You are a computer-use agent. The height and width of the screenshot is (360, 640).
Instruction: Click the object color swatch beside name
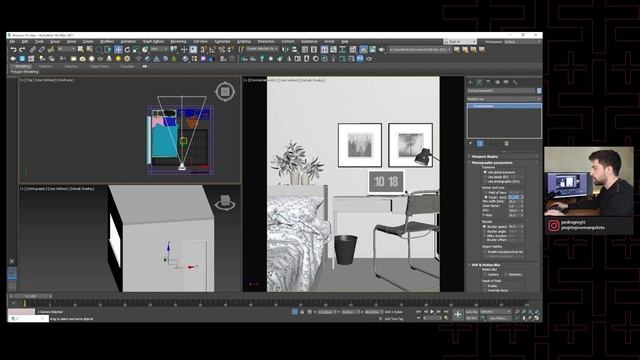point(539,91)
